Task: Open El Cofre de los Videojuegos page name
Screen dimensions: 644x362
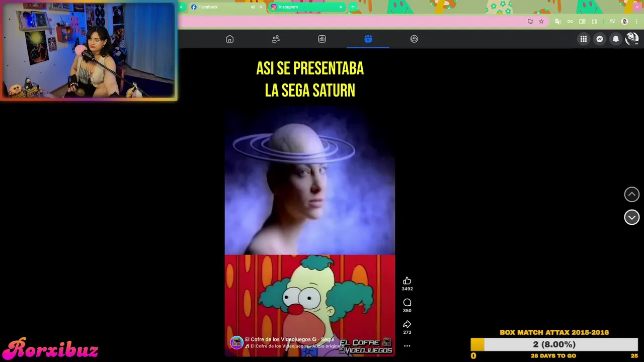Action: click(278, 339)
